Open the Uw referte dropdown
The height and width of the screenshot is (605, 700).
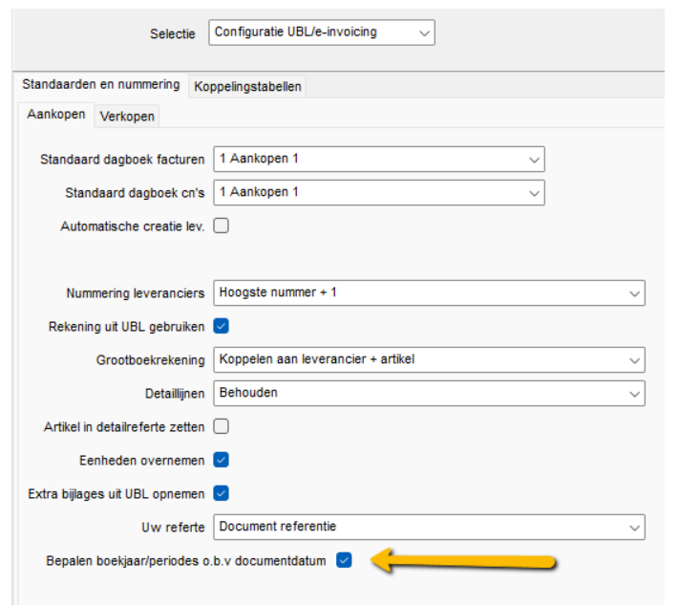pyautogui.click(x=429, y=527)
